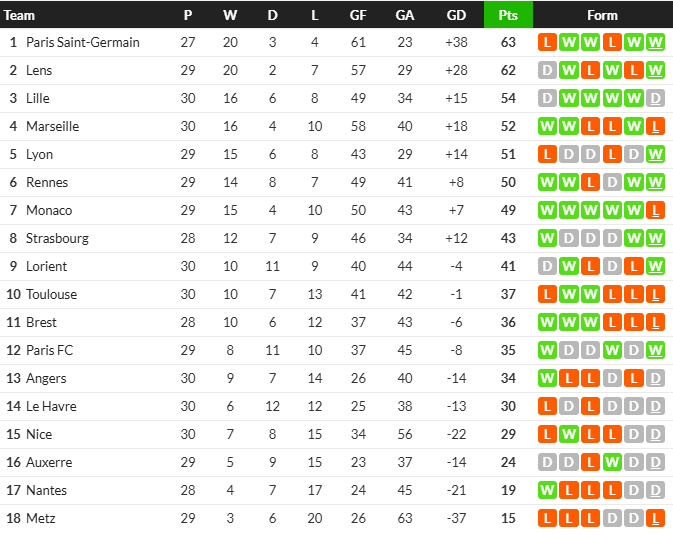Screen dimensions: 673x534
Task: Sort by the GF column header
Action: coord(358,15)
